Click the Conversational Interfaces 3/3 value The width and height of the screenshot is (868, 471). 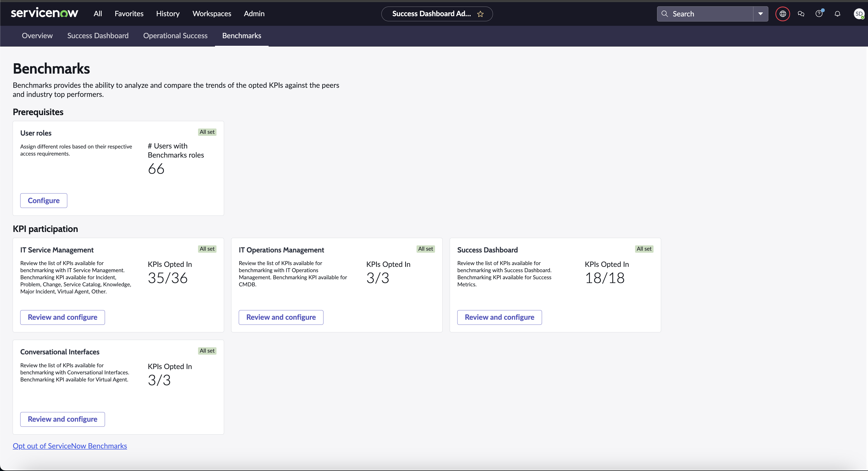click(159, 380)
